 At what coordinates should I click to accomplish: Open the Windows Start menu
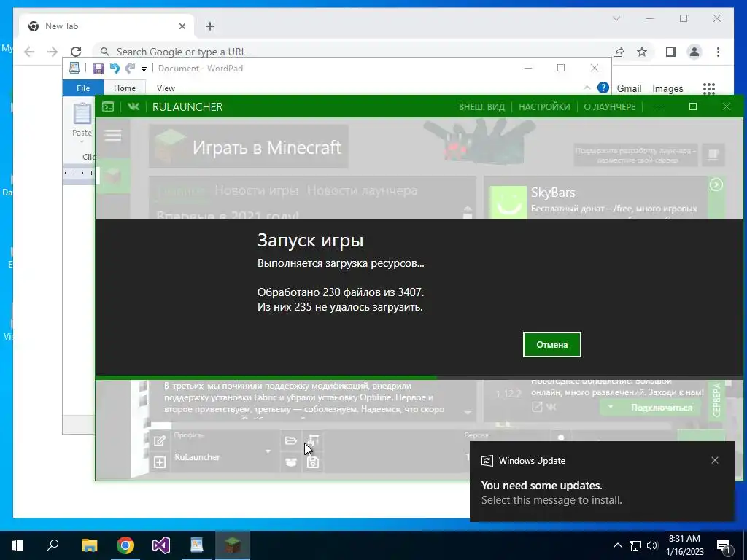(18, 545)
